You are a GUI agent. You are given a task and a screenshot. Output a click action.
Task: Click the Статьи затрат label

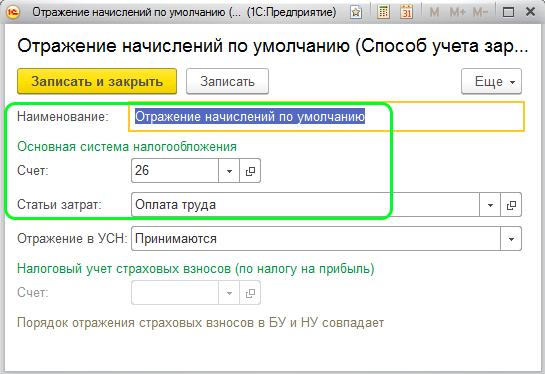coord(59,204)
